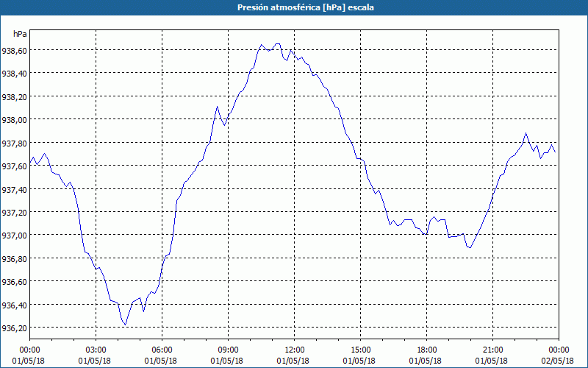The height and width of the screenshot is (368, 588).
Task: Click the 937,40 y-axis label
Action: (x=14, y=189)
